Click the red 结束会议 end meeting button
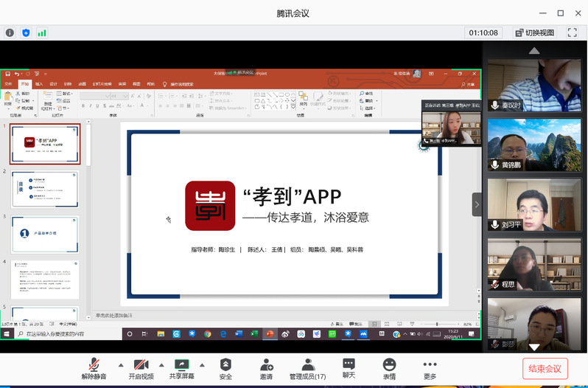Image resolution: width=588 pixels, height=388 pixels. [545, 368]
